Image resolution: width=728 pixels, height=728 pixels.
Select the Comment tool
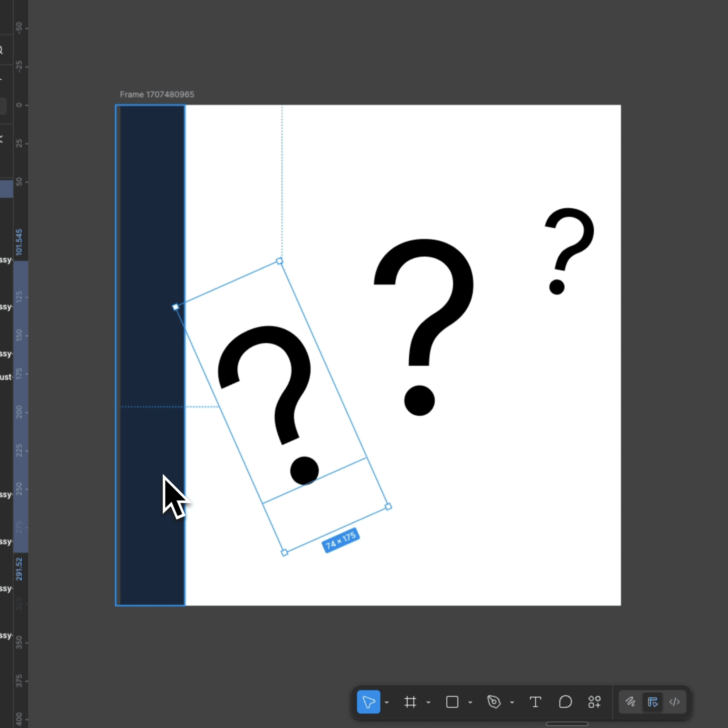[565, 702]
